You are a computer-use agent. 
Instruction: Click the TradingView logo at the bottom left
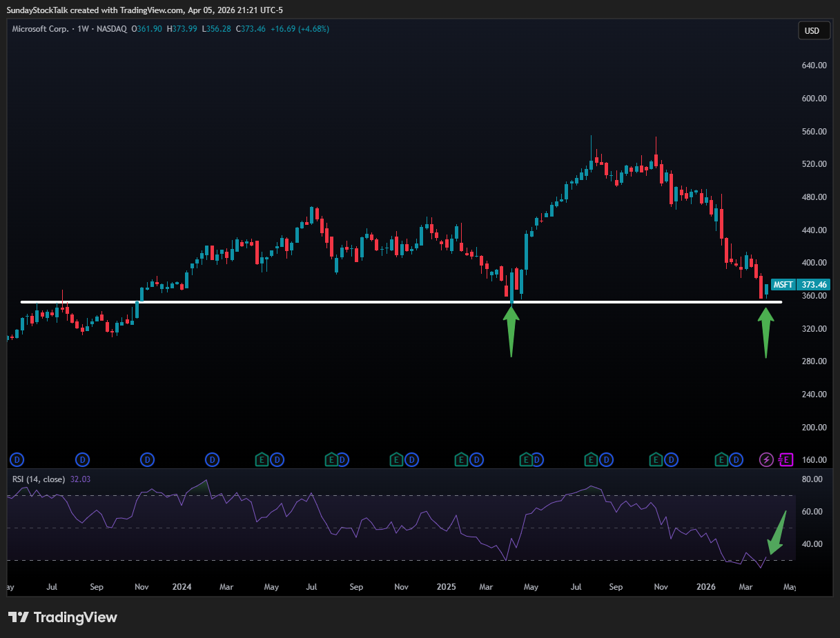63,617
